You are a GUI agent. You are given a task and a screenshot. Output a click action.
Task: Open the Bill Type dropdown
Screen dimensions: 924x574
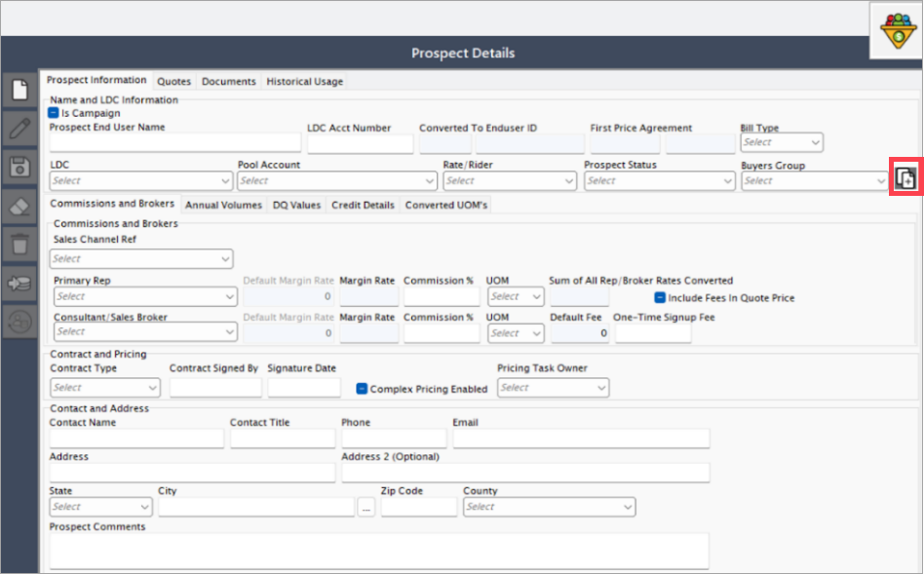point(782,142)
